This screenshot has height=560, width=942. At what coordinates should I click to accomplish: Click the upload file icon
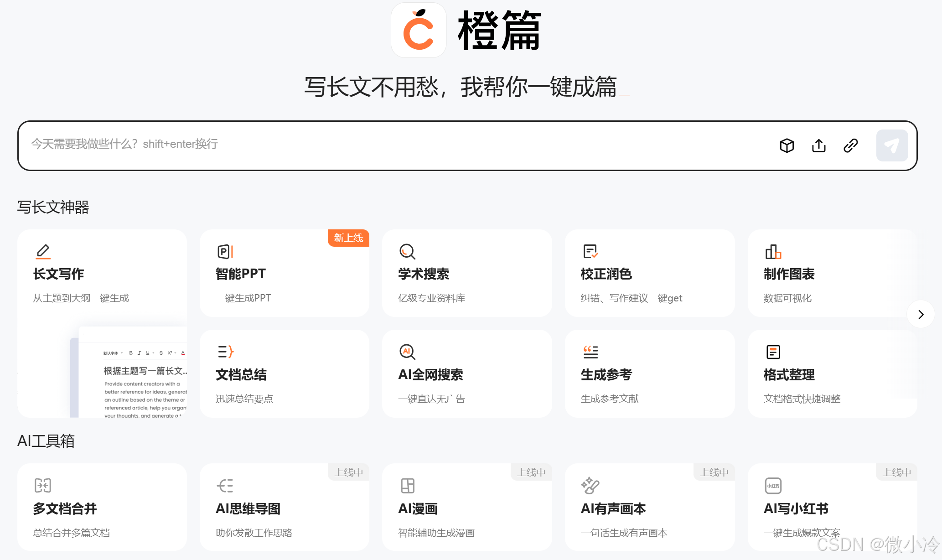click(819, 145)
